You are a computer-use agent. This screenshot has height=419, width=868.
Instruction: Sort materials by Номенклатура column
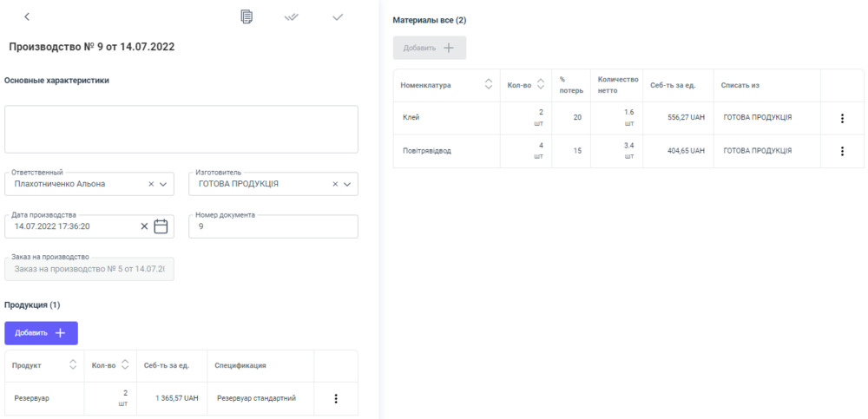(488, 85)
